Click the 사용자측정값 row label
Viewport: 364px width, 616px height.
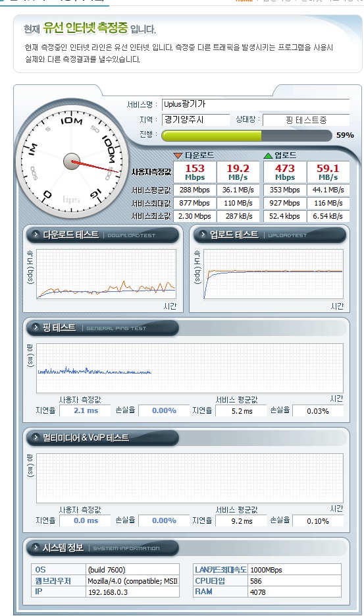[151, 172]
